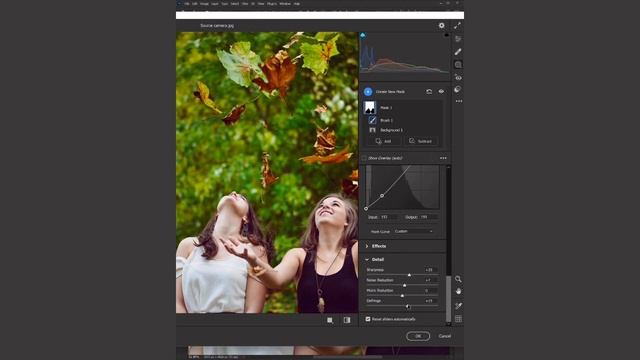This screenshot has width=640, height=360.
Task: Click the Moire Reduction slider handle
Action: [x=402, y=296]
